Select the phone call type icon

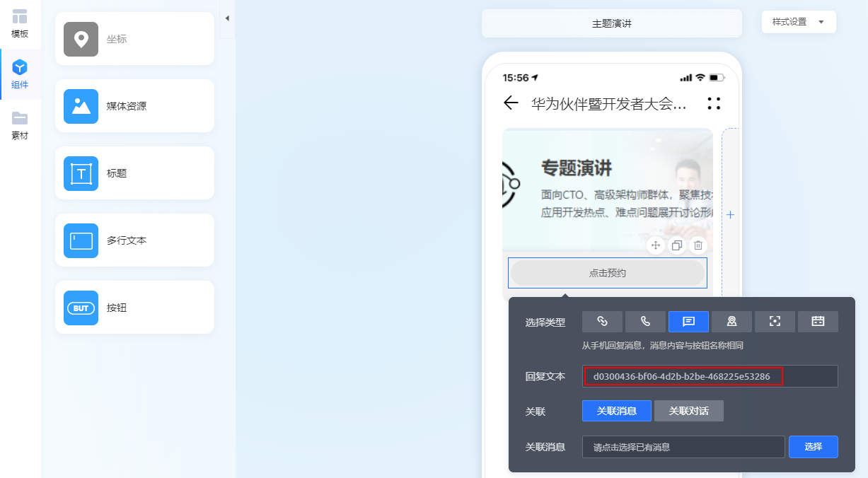(645, 322)
